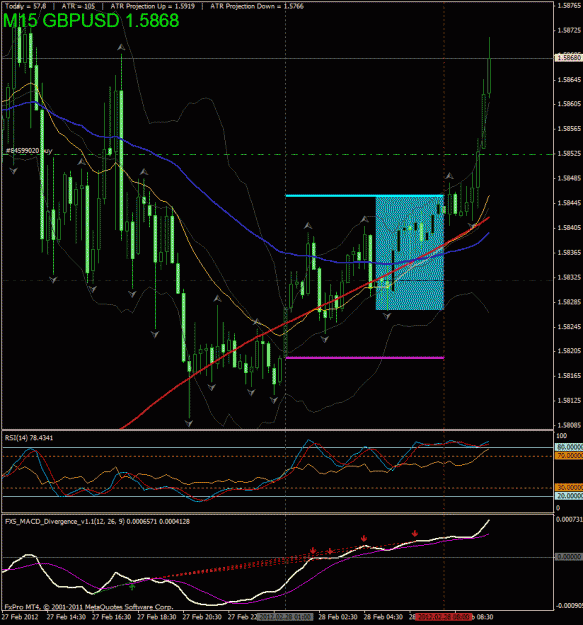Click the RSI level label 80.0000
583x625 pixels.
pyautogui.click(x=569, y=447)
